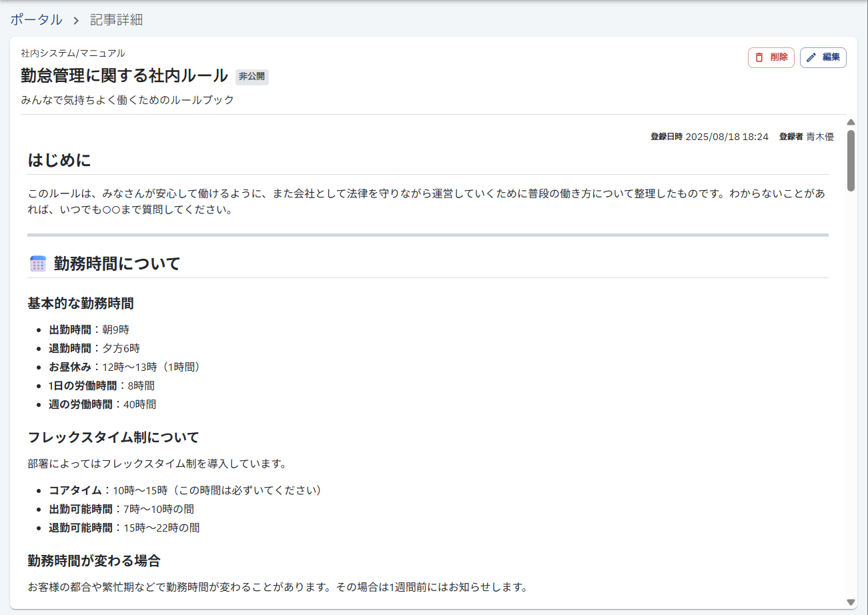The image size is (868, 615).
Task: Click the calendar icon beside 勤務時間について
Action: click(x=38, y=263)
